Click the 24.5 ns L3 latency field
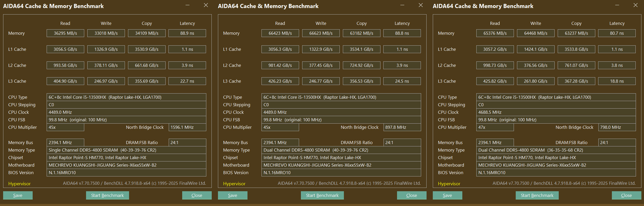Viewport: 644px width, 206px height. point(402,81)
